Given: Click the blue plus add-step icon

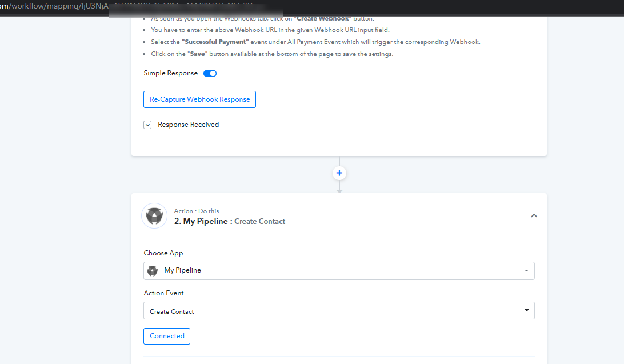Looking at the screenshot, I should tap(339, 173).
